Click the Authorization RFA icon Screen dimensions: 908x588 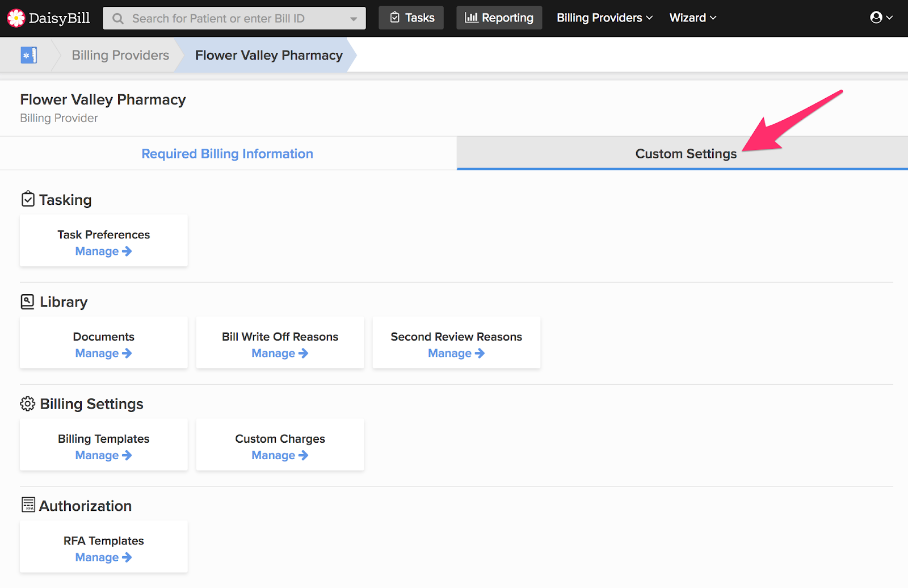click(x=28, y=505)
